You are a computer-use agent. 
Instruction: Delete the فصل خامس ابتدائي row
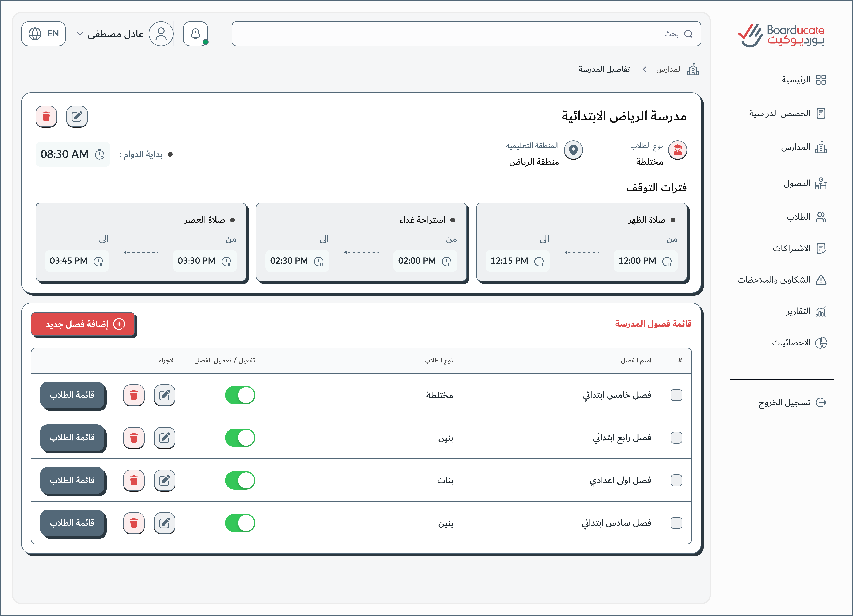[134, 395]
